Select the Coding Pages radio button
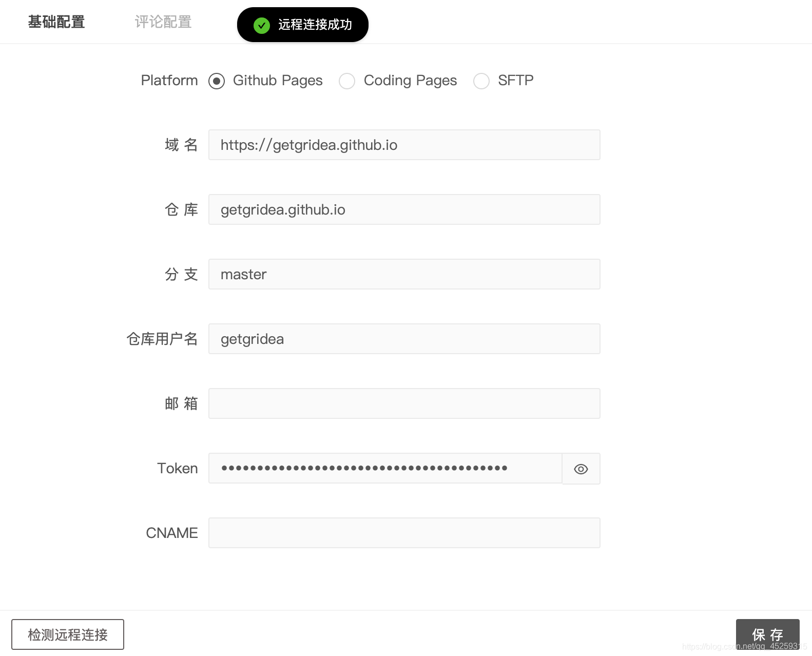 tap(347, 81)
